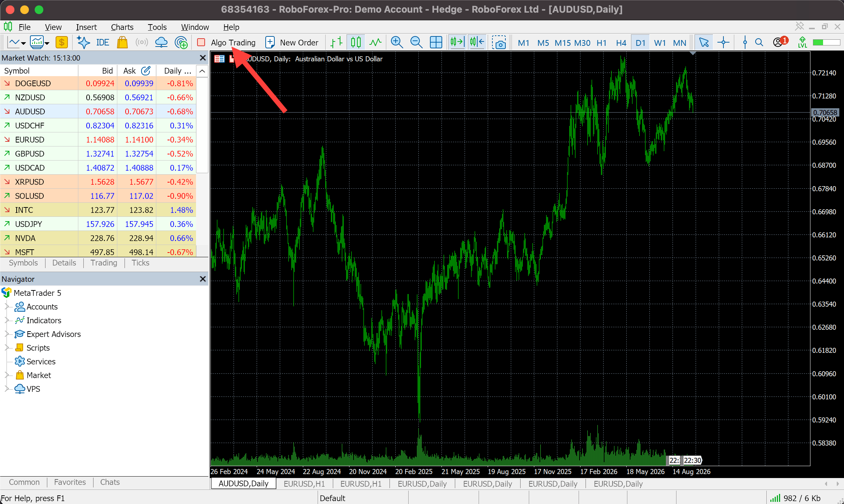844x504 pixels.
Task: Click the Default profile in status bar
Action: (x=332, y=498)
